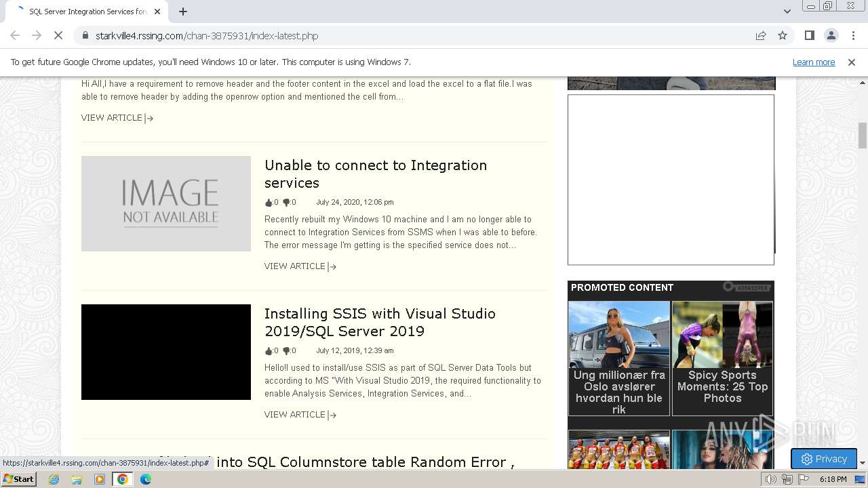
Task: Open the Windows Start menu
Action: (x=18, y=479)
